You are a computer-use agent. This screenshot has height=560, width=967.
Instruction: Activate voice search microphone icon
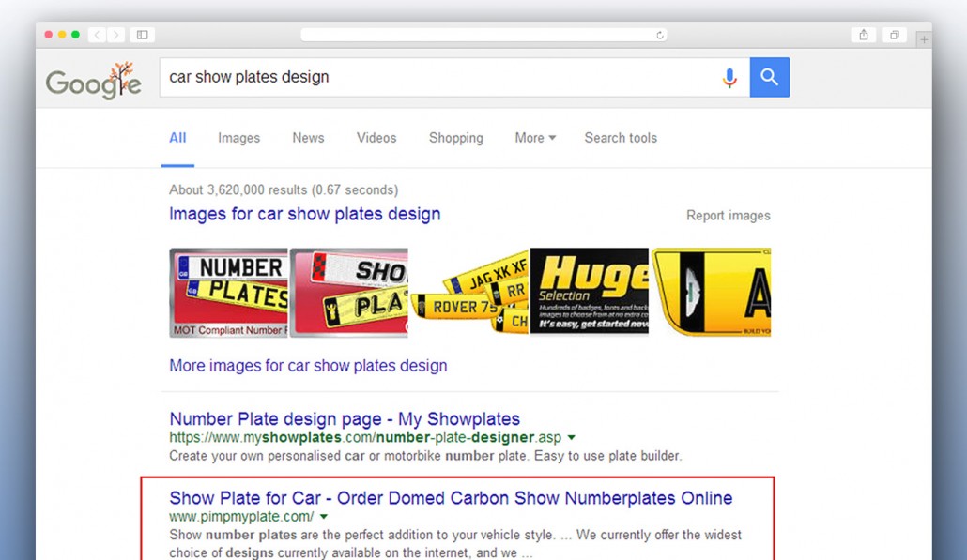(x=729, y=78)
